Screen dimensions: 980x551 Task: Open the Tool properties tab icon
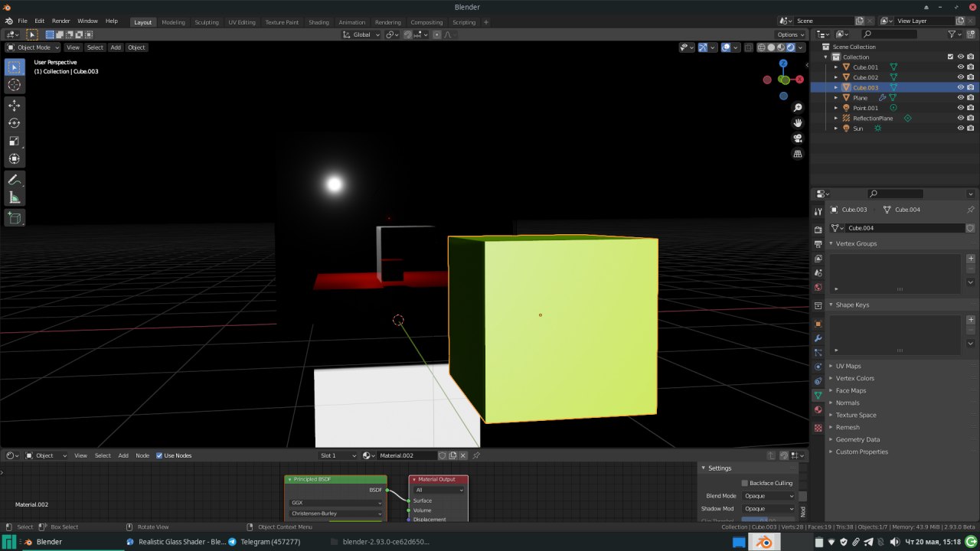point(818,211)
